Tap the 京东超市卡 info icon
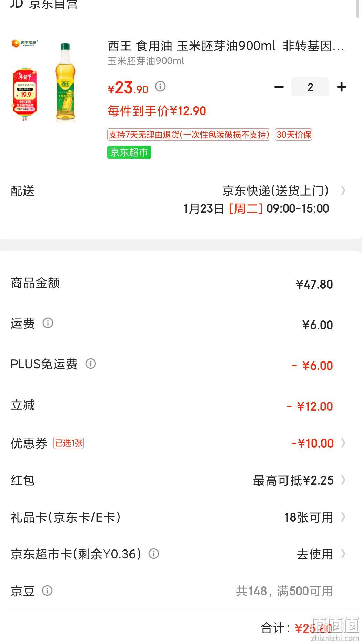The width and height of the screenshot is (362, 644). (x=154, y=554)
